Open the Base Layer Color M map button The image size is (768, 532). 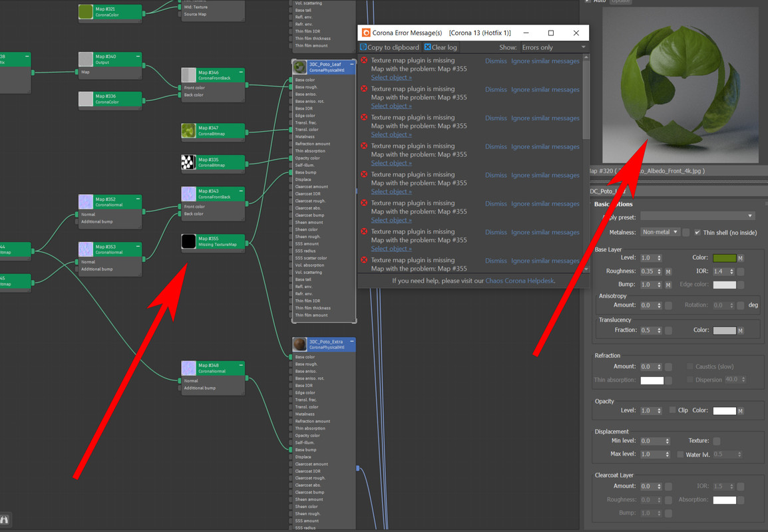[741, 258]
